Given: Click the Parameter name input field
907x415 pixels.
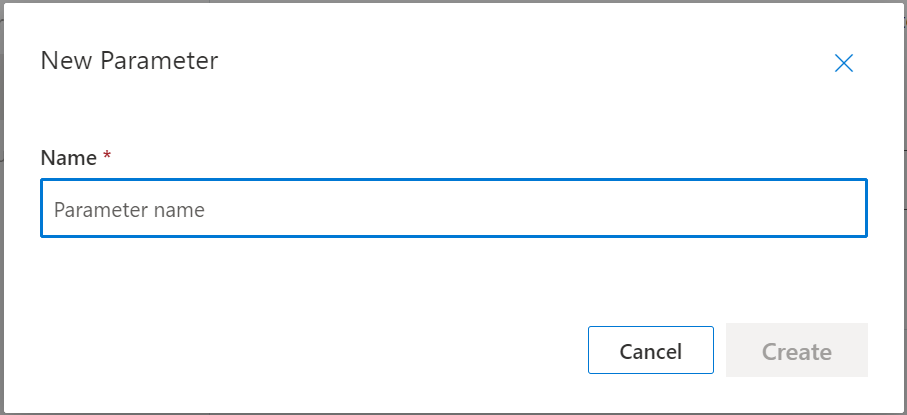Looking at the screenshot, I should [453, 209].
